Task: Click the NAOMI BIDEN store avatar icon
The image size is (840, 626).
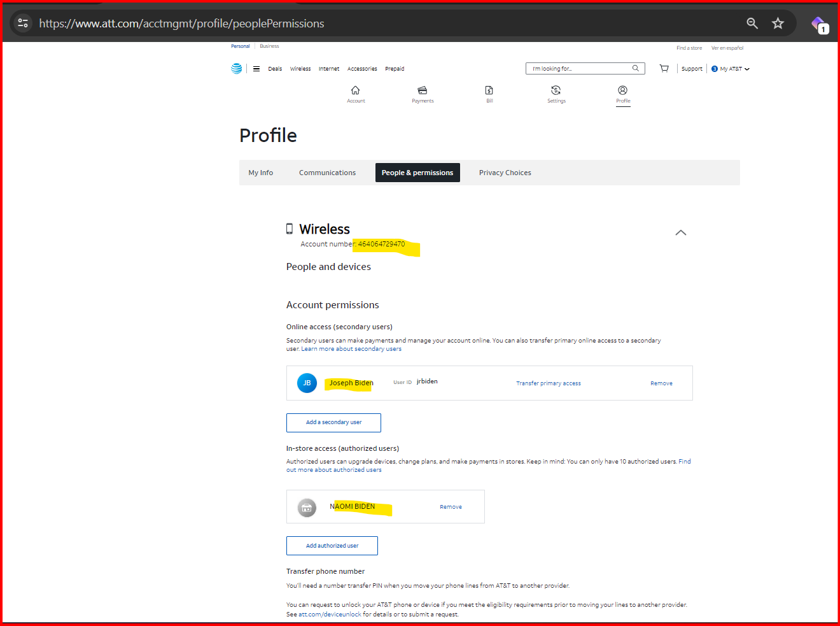Action: [307, 508]
